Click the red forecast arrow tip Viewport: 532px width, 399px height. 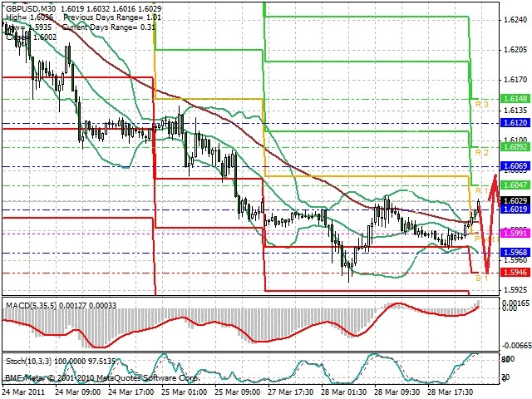pos(495,175)
